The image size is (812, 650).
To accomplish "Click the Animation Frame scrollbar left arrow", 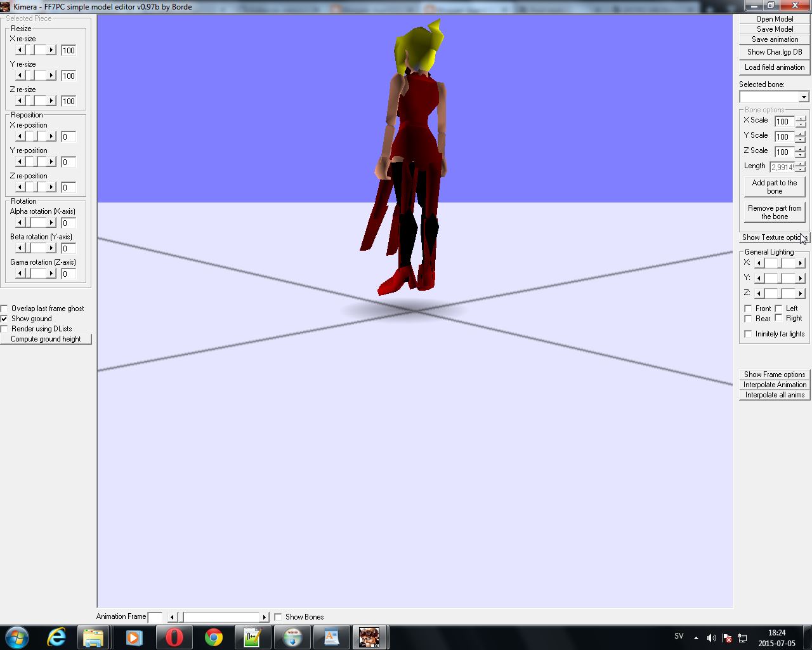I will [172, 617].
